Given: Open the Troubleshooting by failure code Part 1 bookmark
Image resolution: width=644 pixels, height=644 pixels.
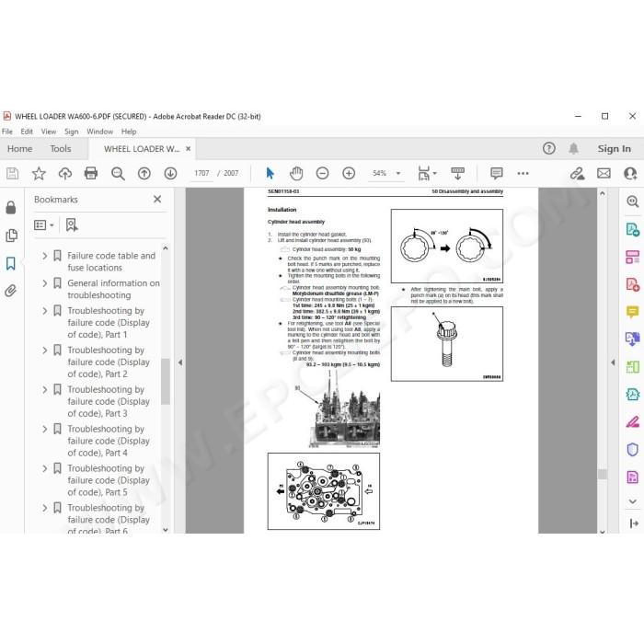Looking at the screenshot, I should point(109,322).
